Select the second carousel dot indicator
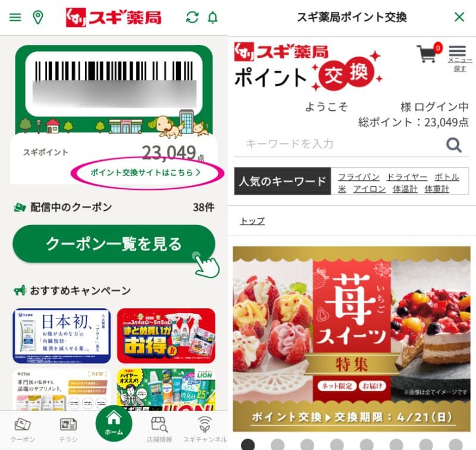Screen dimensions: 476x450 point(277,444)
